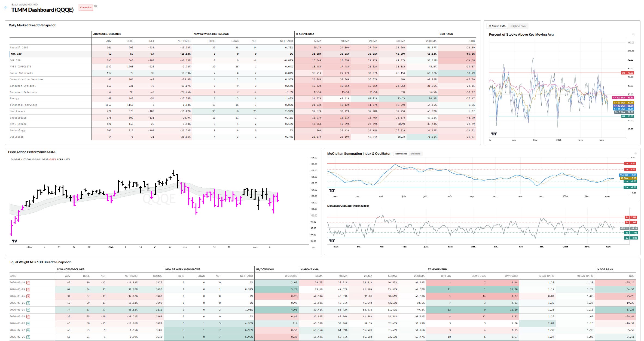Switch to the Highs/Lows tab

click(x=518, y=26)
